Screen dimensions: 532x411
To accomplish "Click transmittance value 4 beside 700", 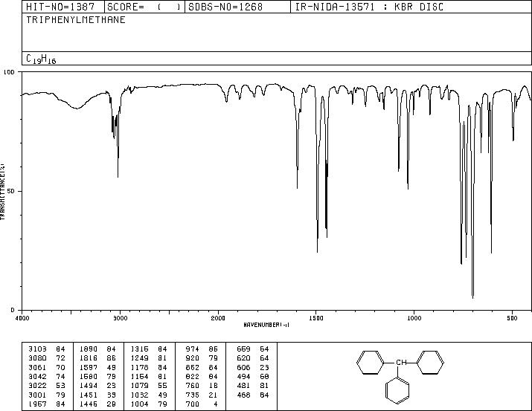I will (216, 404).
